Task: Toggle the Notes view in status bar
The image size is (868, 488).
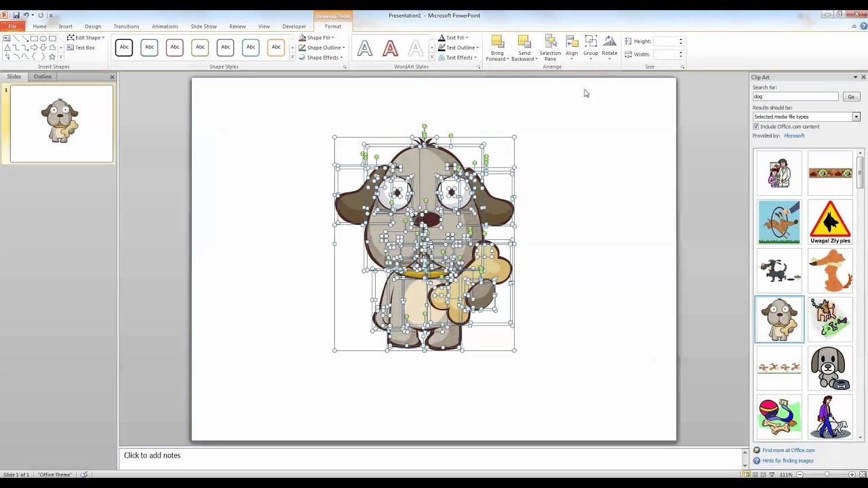Action: click(x=762, y=474)
